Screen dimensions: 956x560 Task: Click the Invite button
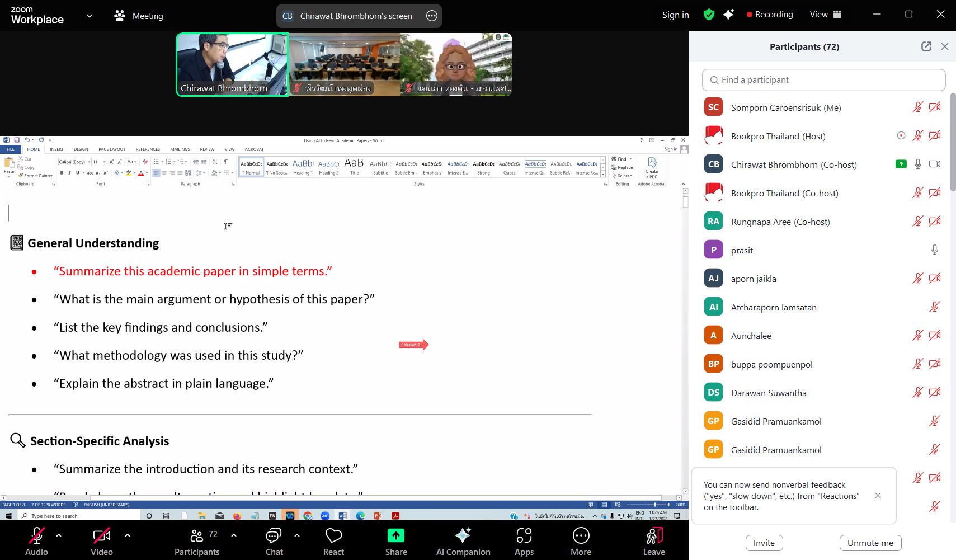pyautogui.click(x=764, y=543)
